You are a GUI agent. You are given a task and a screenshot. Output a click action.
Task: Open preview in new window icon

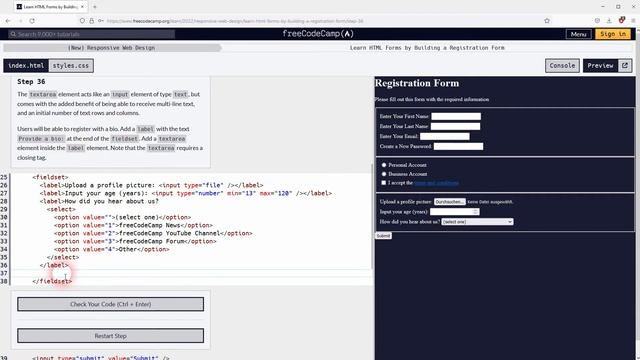point(624,65)
